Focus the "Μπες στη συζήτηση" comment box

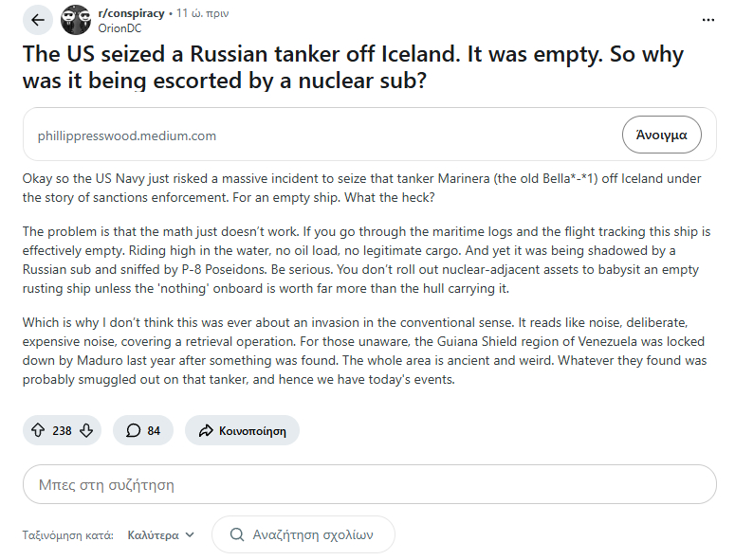pyautogui.click(x=369, y=484)
